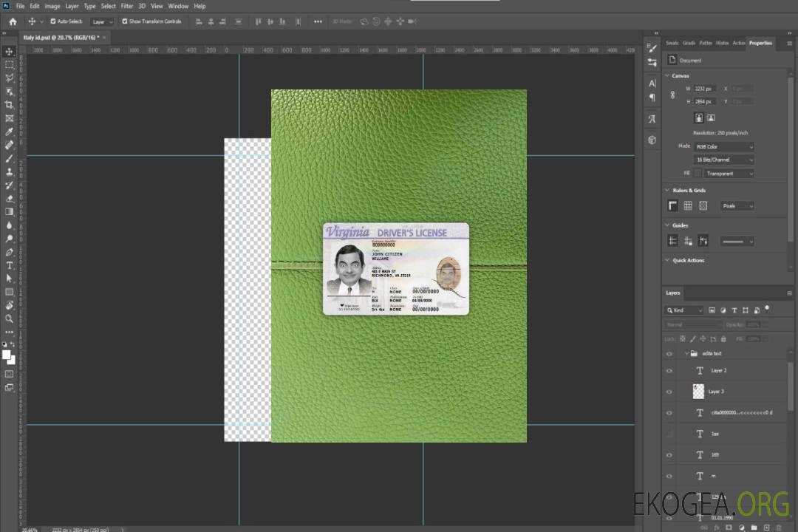Switch to the Swatches panel tab
Image resolution: width=798 pixels, height=532 pixels.
(672, 43)
